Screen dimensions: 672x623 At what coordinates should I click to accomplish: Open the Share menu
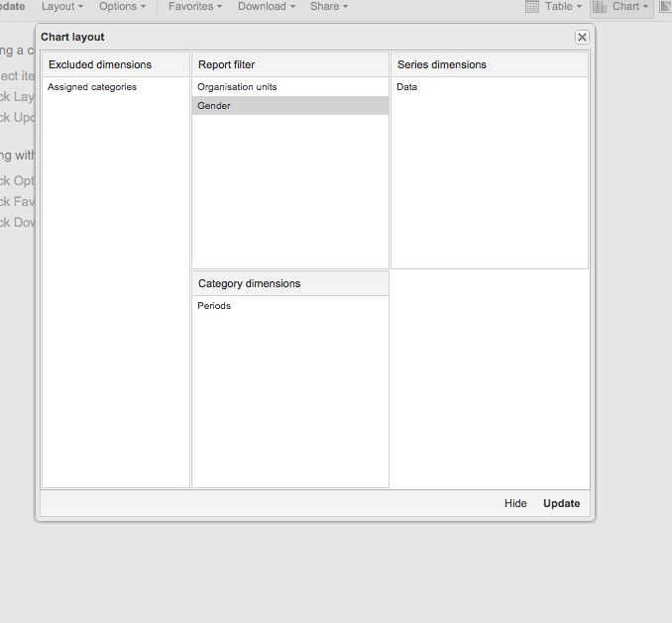(328, 7)
